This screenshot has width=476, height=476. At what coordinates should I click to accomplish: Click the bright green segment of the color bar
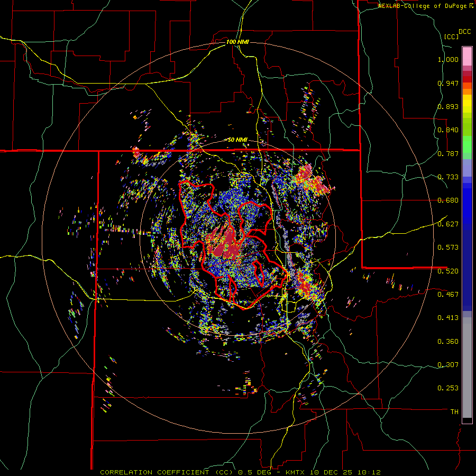(467, 144)
